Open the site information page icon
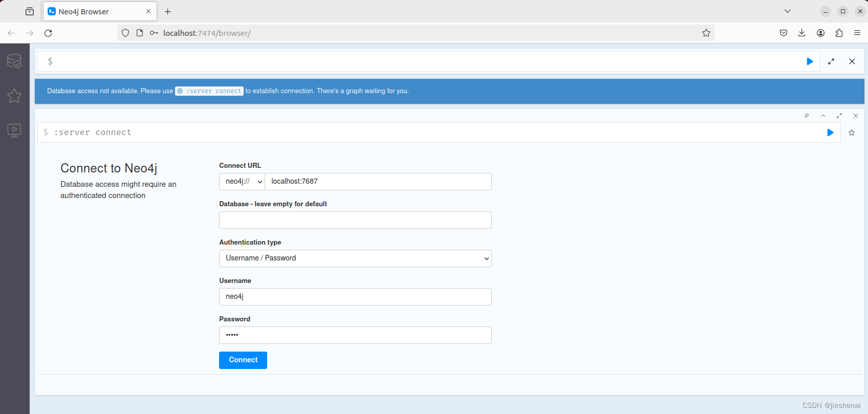868x414 pixels. click(x=140, y=33)
